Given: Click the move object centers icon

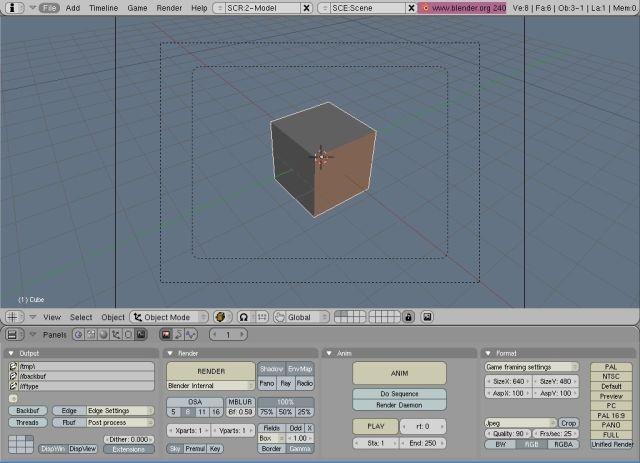Looking at the screenshot, I should coord(261,317).
